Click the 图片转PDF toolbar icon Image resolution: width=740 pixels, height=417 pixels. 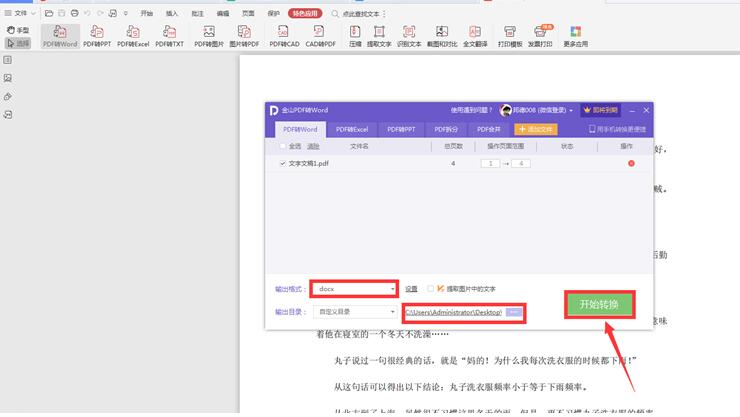tap(244, 36)
